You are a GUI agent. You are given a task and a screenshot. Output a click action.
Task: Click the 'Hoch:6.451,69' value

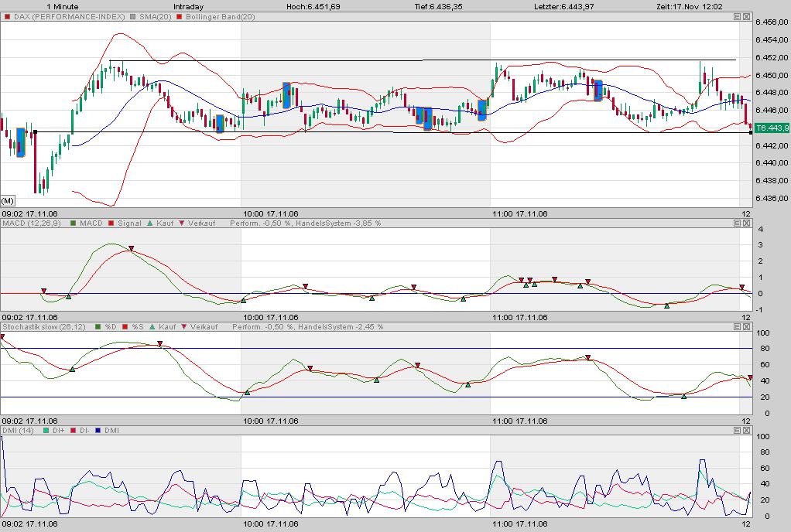[313, 6]
